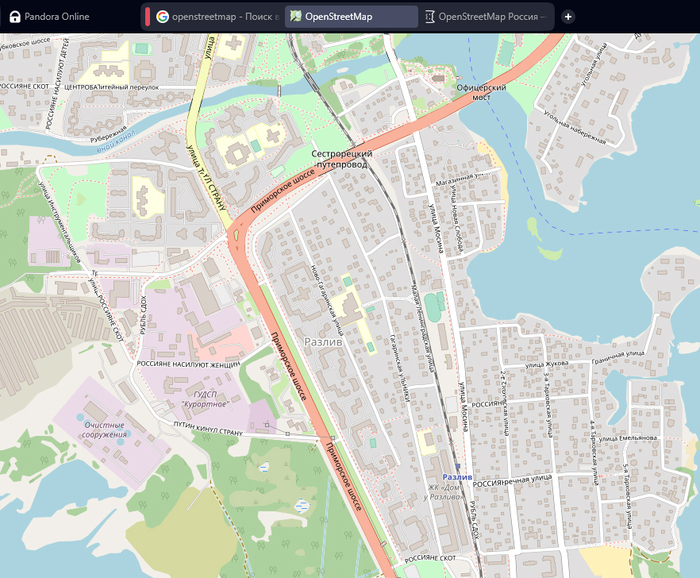700x578 pixels.
Task: Click the Google favicon on the search tab
Action: coord(162,17)
